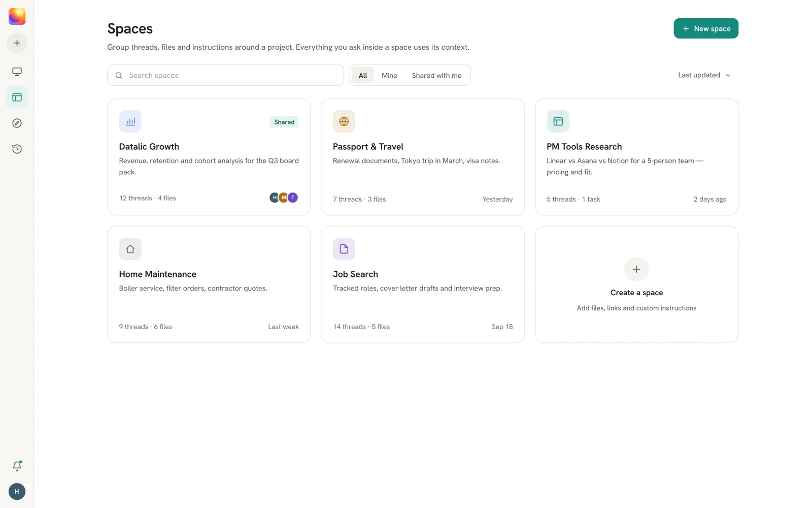This screenshot has height=508, width=812.
Task: Click the New space button
Action: point(706,28)
